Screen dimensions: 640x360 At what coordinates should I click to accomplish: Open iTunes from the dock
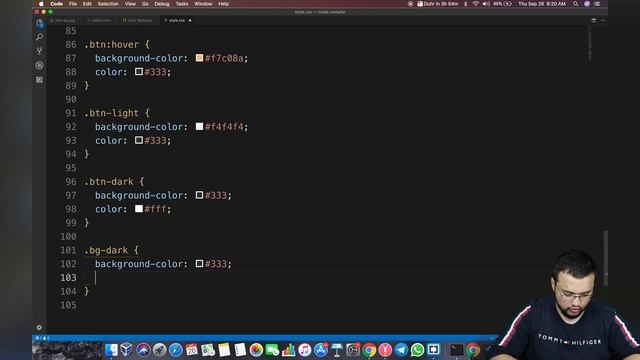coord(304,350)
